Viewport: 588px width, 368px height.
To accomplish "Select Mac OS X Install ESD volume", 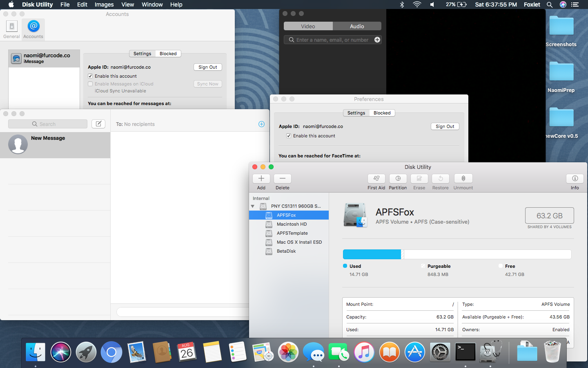I will click(x=289, y=242).
